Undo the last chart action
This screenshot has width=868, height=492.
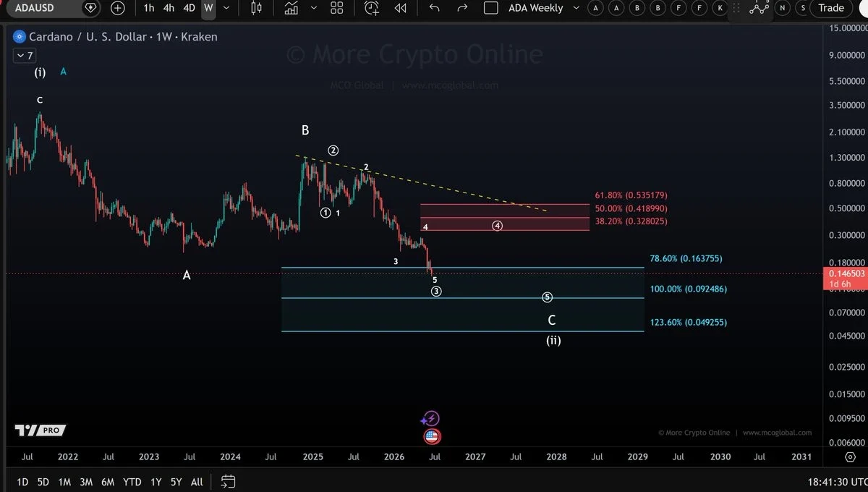pos(434,8)
